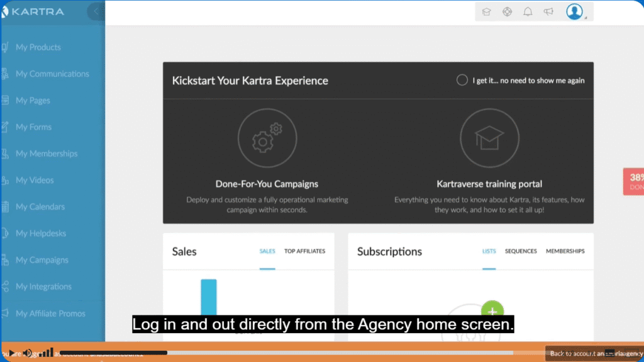Collapse the left sidebar with arrow

point(96,11)
